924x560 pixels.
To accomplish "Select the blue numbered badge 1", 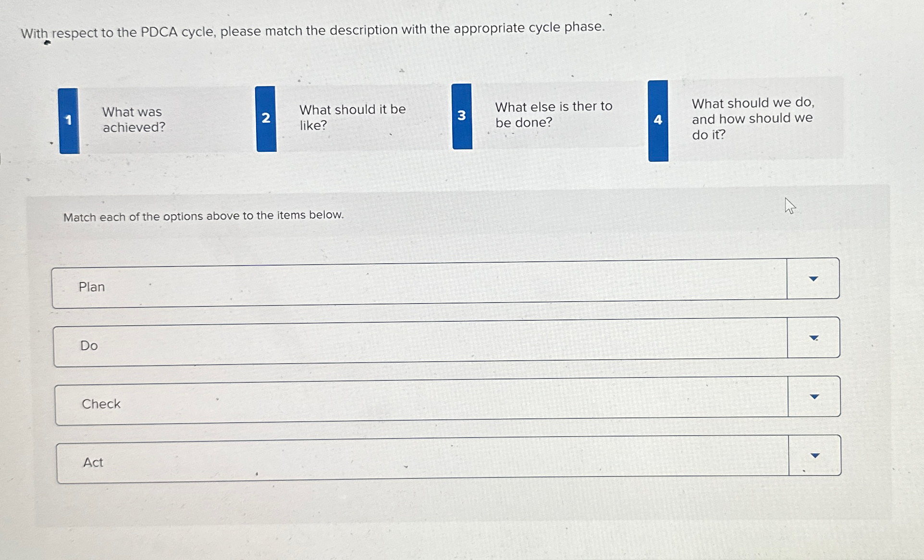I will click(68, 120).
